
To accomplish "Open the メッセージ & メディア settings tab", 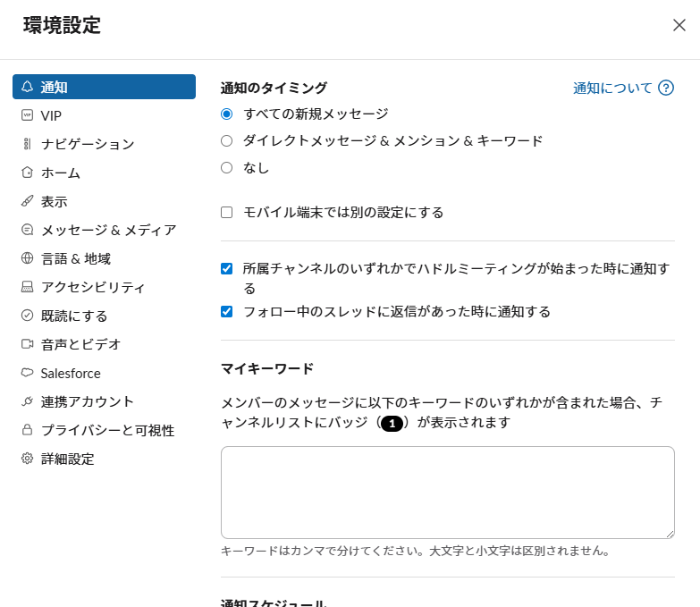I will coord(107,230).
